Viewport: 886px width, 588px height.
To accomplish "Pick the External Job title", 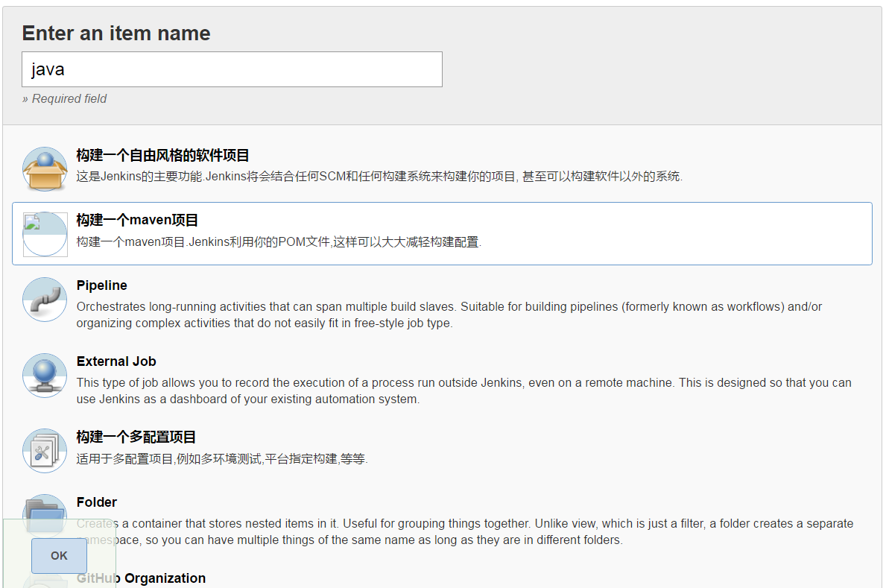I will click(116, 361).
